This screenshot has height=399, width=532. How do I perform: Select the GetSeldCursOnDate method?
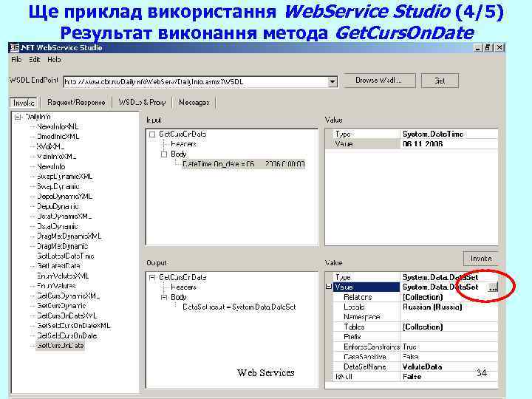66,336
